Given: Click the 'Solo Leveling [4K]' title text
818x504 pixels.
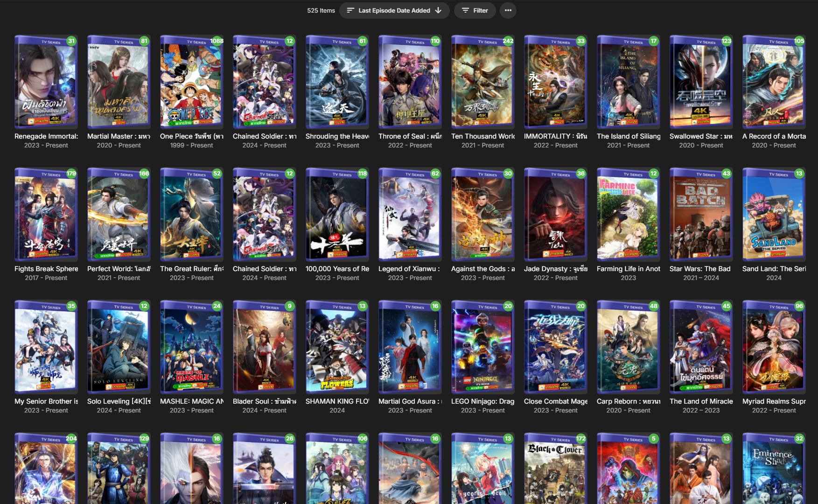Looking at the screenshot, I should [119, 401].
